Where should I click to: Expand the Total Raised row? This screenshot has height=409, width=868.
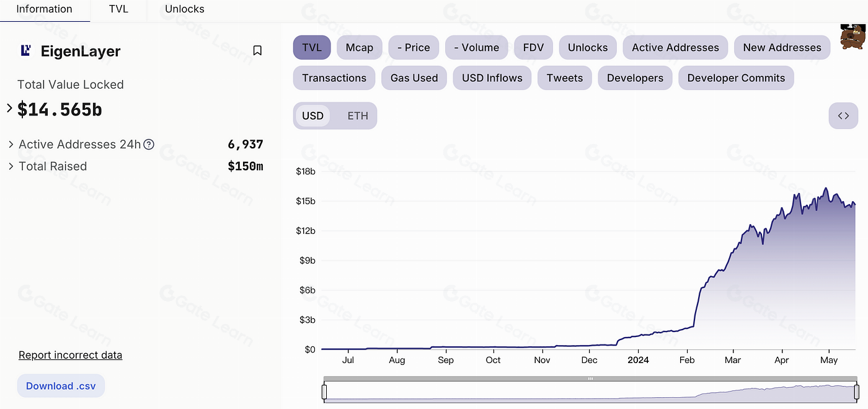(x=11, y=166)
